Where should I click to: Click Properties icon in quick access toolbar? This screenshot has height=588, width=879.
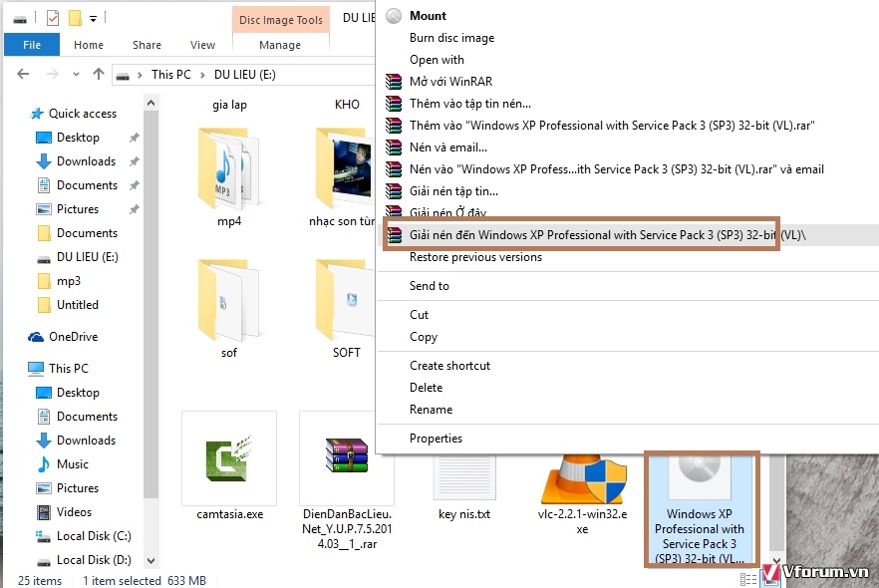coord(53,19)
